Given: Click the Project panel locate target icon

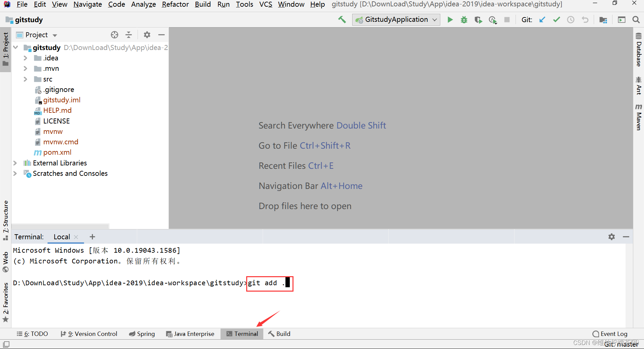Looking at the screenshot, I should click(114, 35).
